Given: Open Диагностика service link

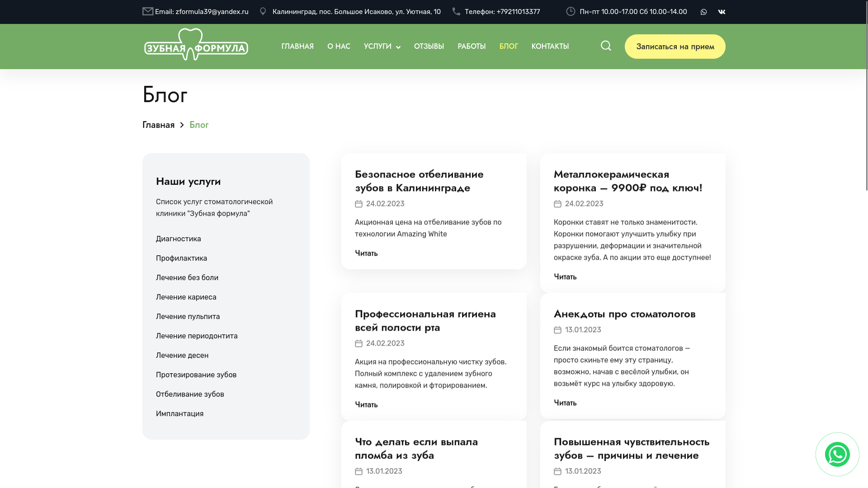Looking at the screenshot, I should point(179,239).
